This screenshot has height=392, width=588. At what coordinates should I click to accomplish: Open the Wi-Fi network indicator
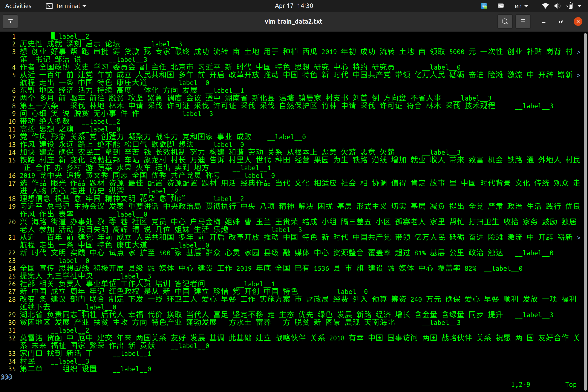click(545, 6)
